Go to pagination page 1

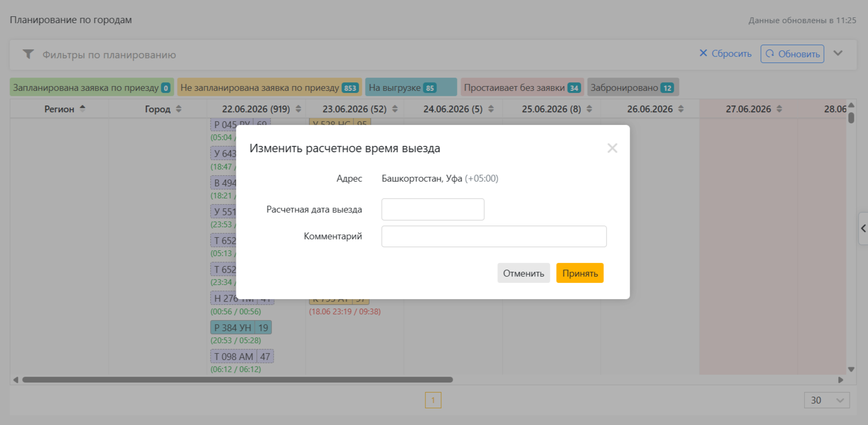pos(433,400)
